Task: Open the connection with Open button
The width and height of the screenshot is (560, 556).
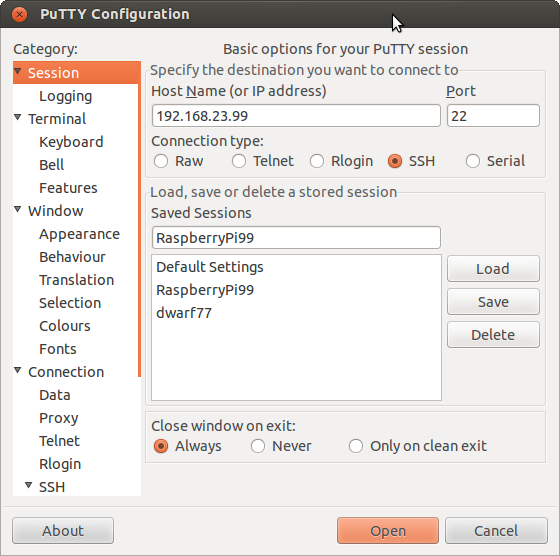Action: (388, 531)
